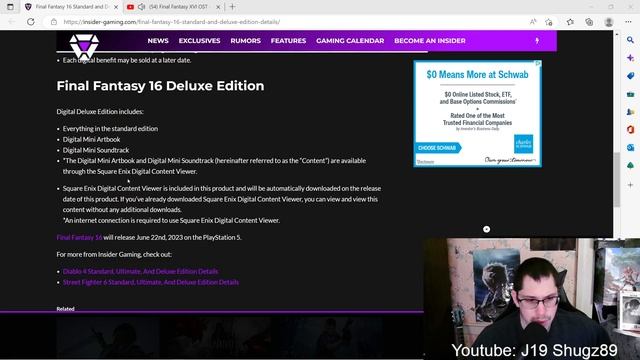This screenshot has width=640, height=360.
Task: Add this page to favorites star icon
Action: [x=549, y=22]
